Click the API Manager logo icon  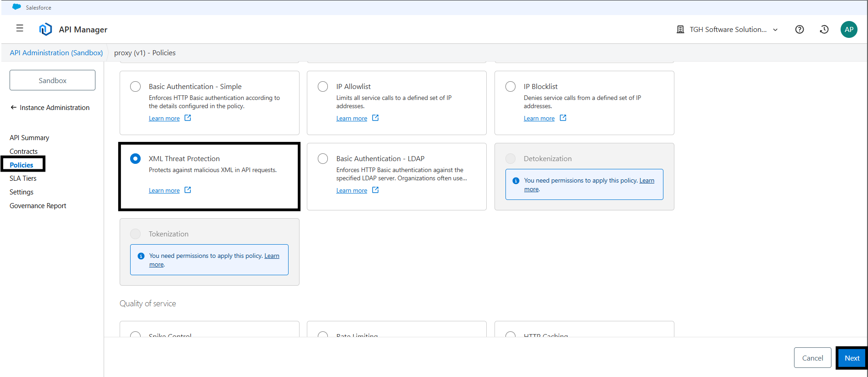click(x=45, y=29)
